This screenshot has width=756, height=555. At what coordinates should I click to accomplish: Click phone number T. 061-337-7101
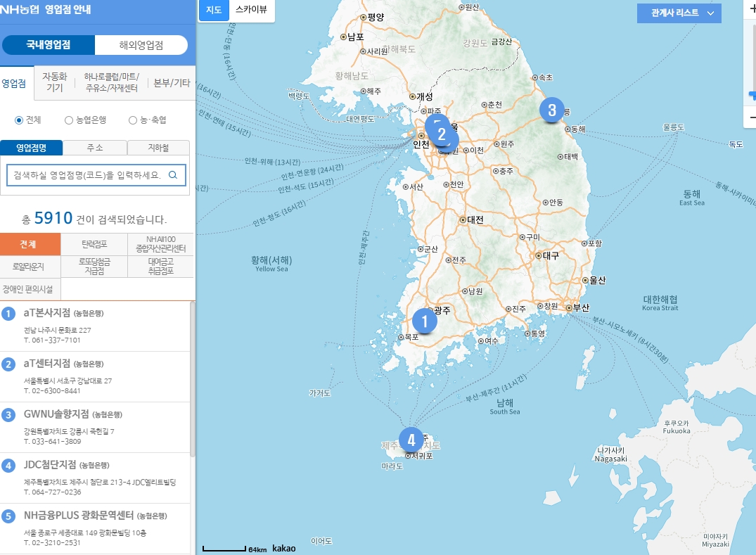pyautogui.click(x=52, y=340)
